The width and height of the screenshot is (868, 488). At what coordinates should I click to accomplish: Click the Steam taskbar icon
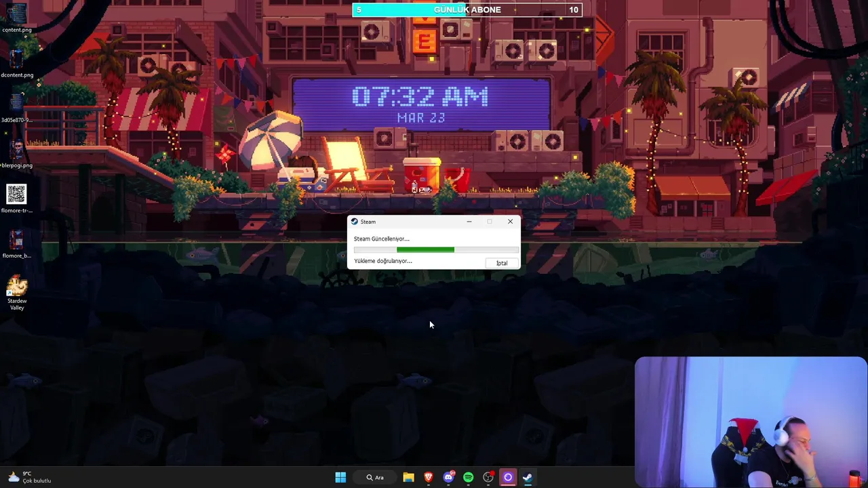point(528,477)
